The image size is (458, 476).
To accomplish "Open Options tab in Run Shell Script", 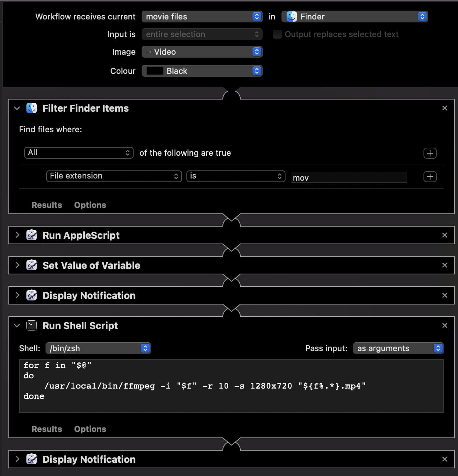I will pos(90,429).
